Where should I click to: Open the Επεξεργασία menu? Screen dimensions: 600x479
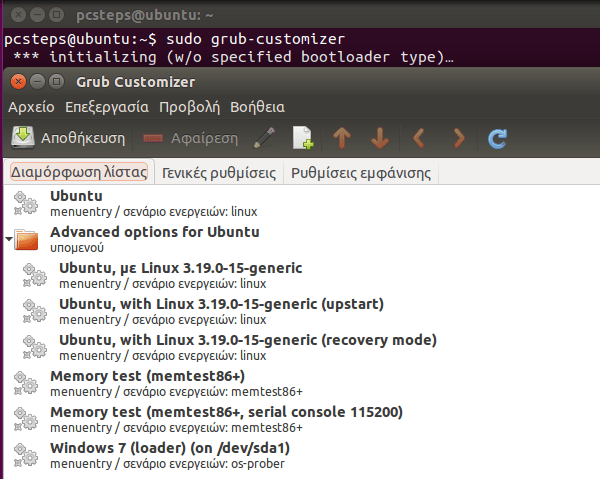pyautogui.click(x=107, y=107)
